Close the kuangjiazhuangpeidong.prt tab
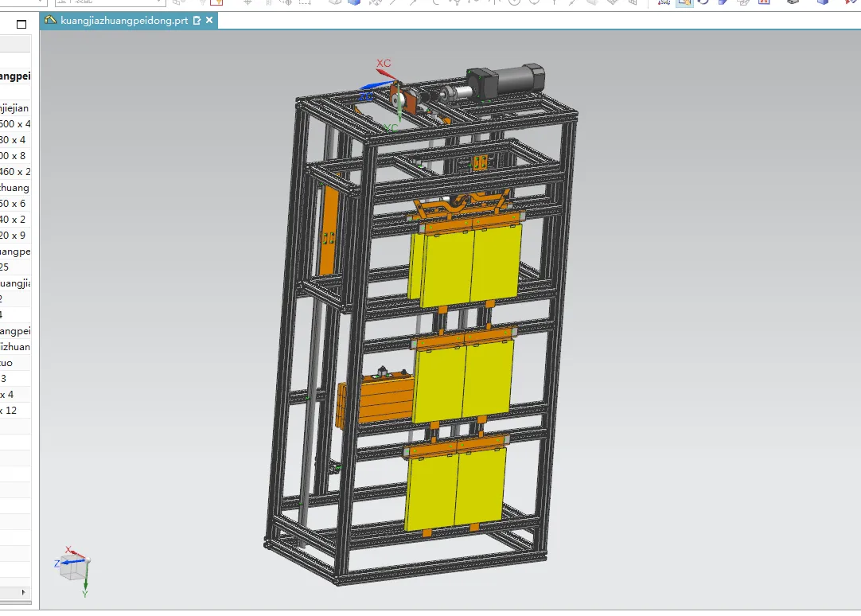This screenshot has height=616, width=861. point(209,21)
